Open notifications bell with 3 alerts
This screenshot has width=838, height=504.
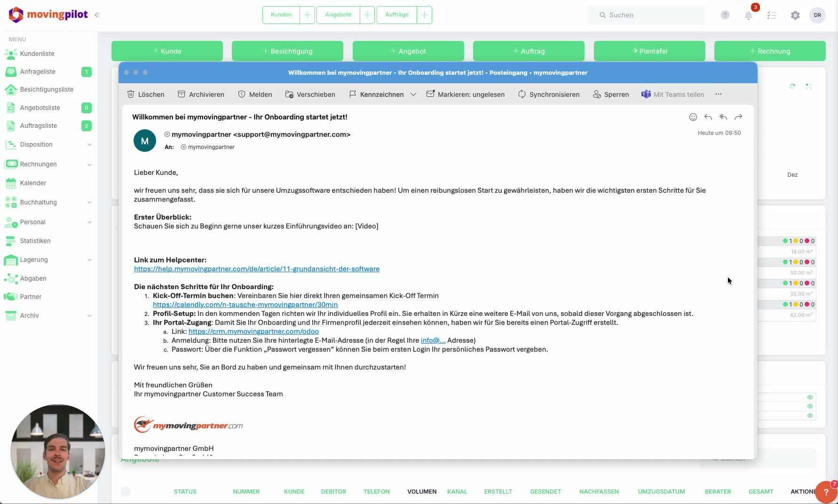[749, 15]
